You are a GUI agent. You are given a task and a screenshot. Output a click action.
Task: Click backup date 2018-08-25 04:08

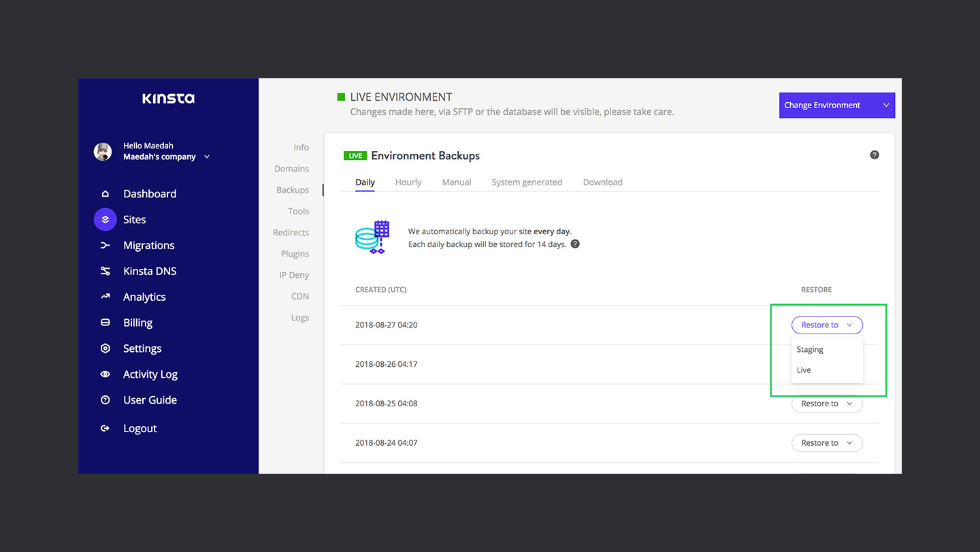pyautogui.click(x=387, y=404)
